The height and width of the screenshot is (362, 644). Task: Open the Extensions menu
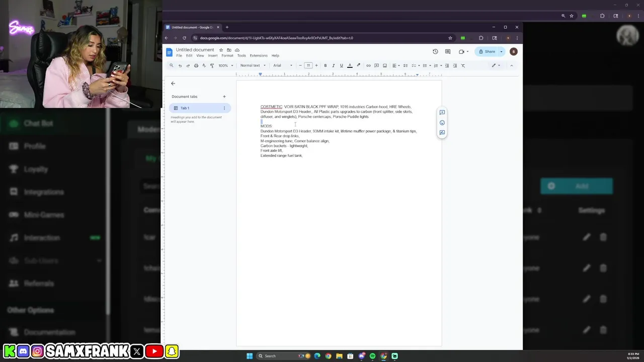pyautogui.click(x=259, y=56)
